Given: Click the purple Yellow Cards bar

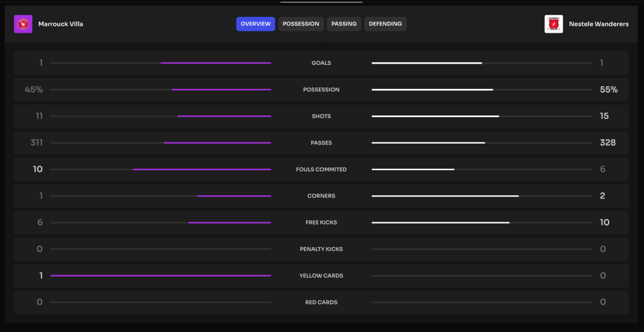Looking at the screenshot, I should click(x=161, y=276).
